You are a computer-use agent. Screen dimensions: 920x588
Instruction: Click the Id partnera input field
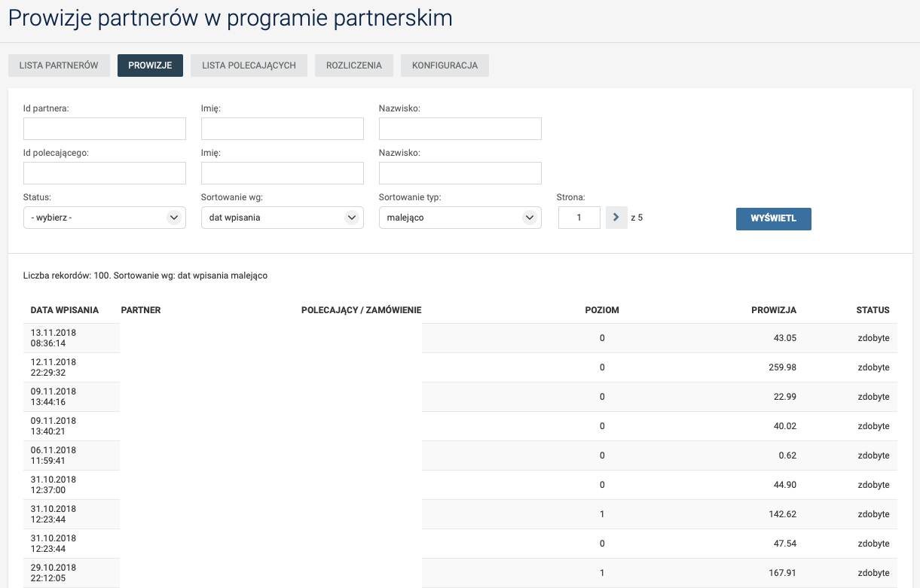pos(105,129)
